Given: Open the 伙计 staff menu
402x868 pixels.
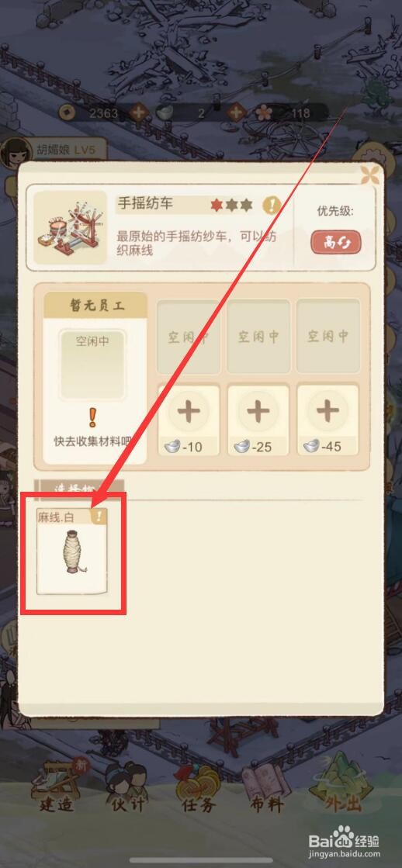Looking at the screenshot, I should tap(126, 787).
